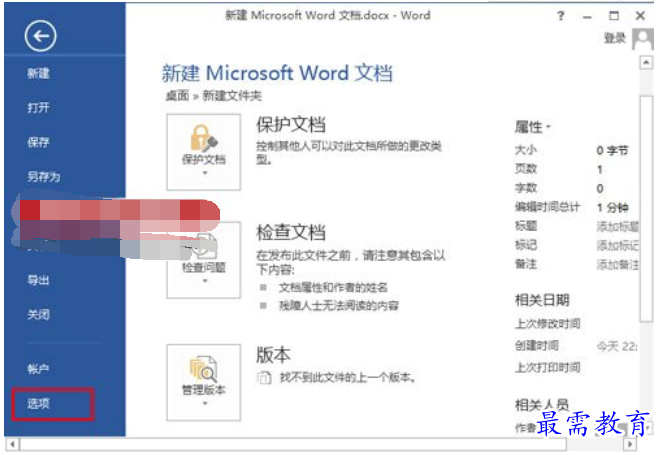Click the 创建时间 value 今天 22:
This screenshot has width=658, height=455.
coord(617,346)
